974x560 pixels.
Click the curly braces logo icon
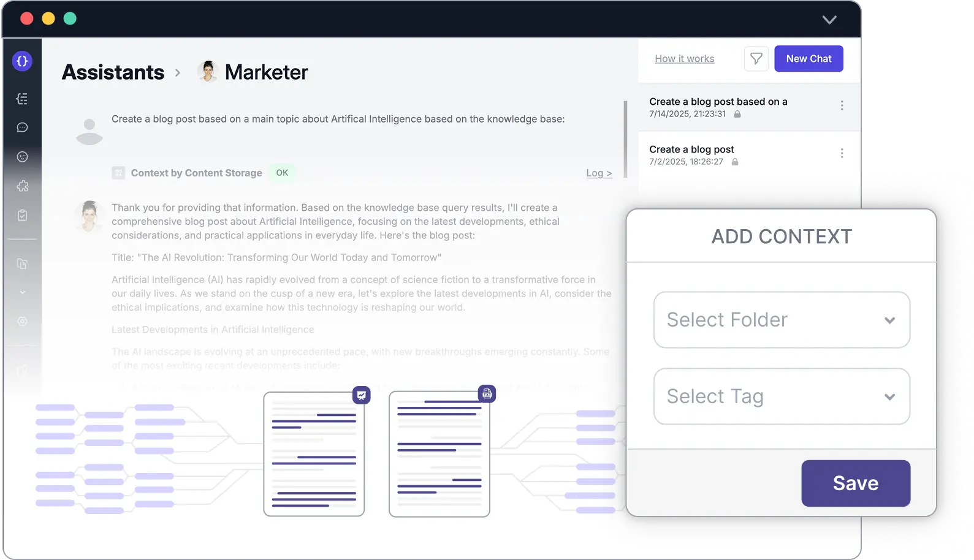(23, 61)
